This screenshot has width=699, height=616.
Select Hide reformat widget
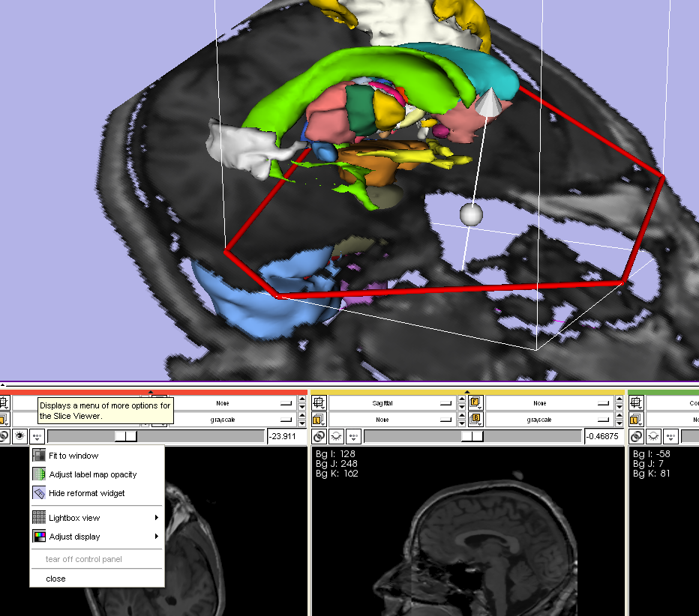pos(86,493)
